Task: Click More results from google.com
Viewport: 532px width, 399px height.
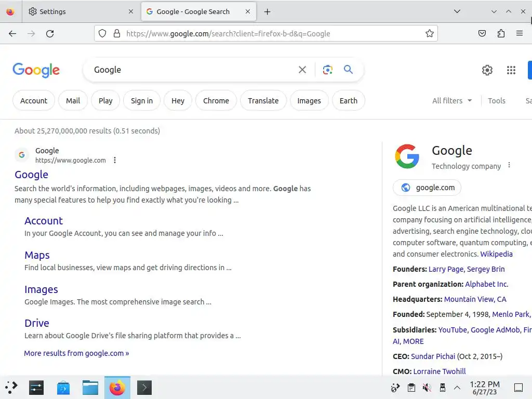Action: (76, 353)
